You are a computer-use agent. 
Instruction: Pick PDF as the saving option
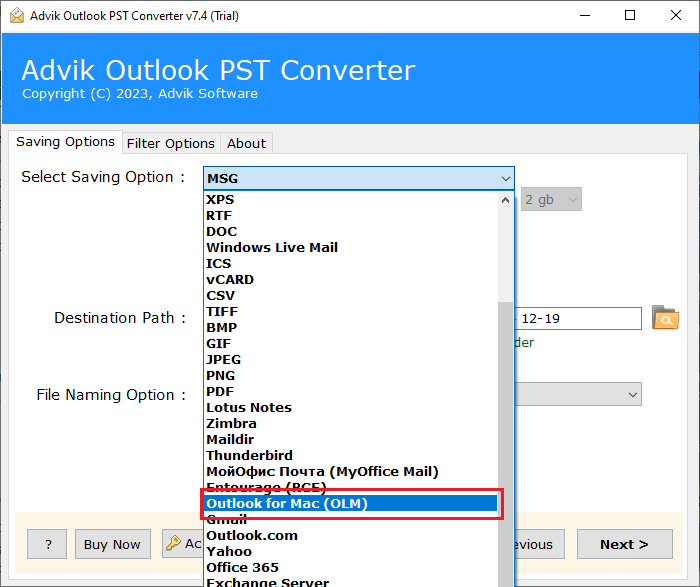(351, 392)
